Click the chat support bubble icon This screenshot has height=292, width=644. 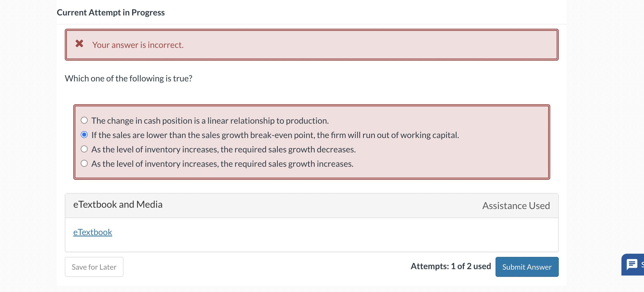point(632,264)
